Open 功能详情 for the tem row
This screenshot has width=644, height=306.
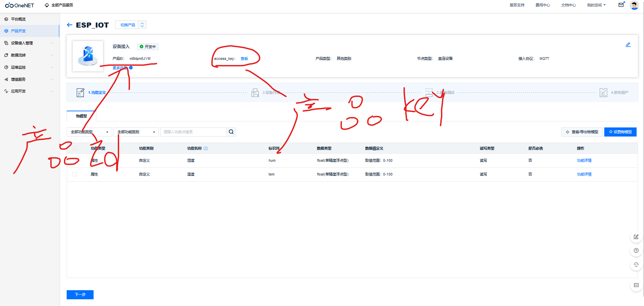(584, 174)
